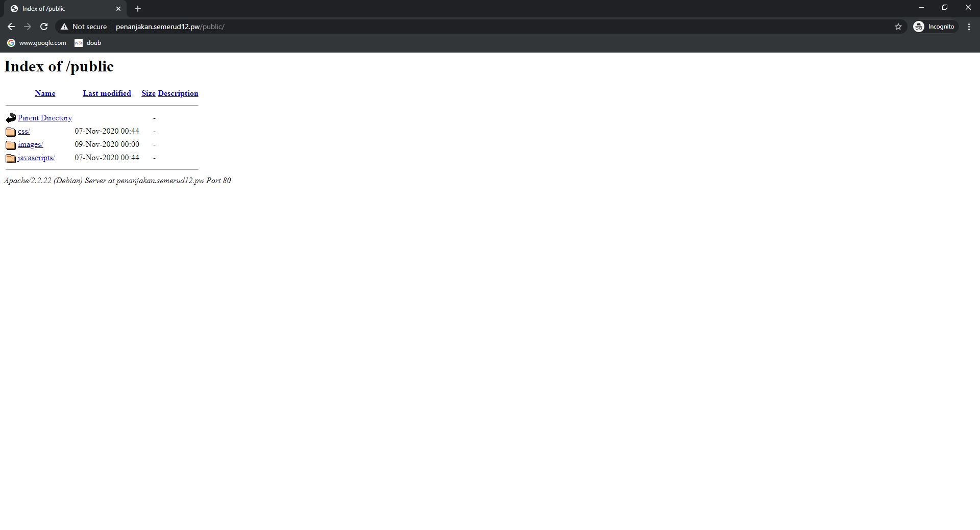The width and height of the screenshot is (980, 530).
Task: Open a new tab with plus button
Action: pyautogui.click(x=138, y=9)
